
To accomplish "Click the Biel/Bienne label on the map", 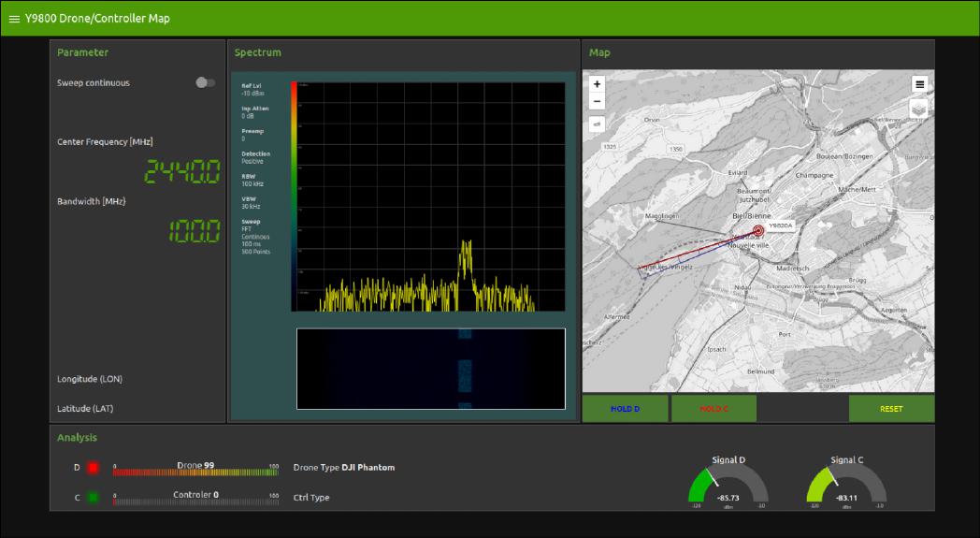I will coord(751,216).
